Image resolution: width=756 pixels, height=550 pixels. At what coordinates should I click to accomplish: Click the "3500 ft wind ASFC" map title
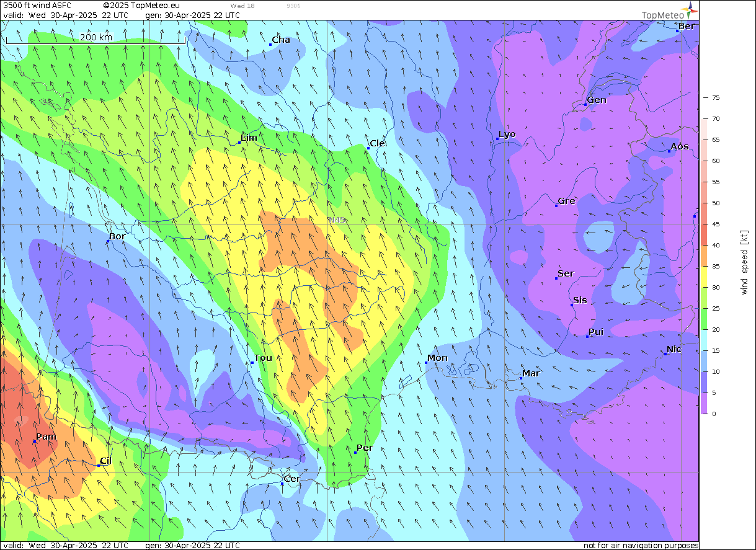click(37, 6)
